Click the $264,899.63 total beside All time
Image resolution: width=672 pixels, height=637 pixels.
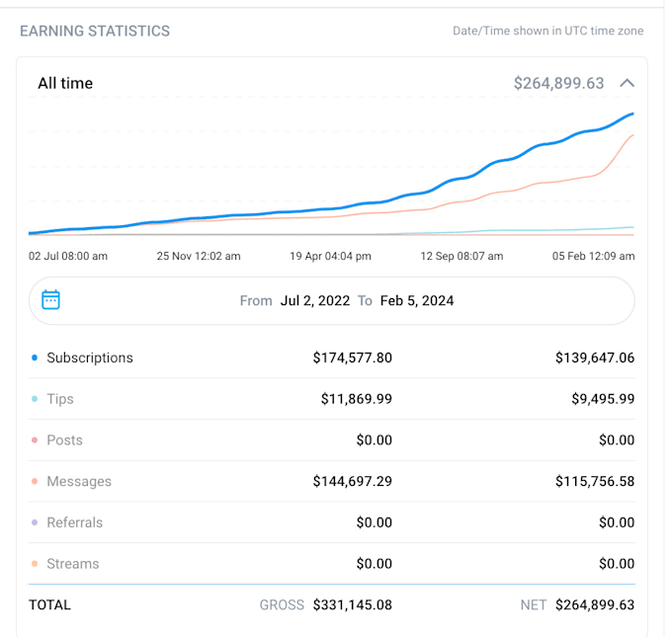pyautogui.click(x=558, y=83)
